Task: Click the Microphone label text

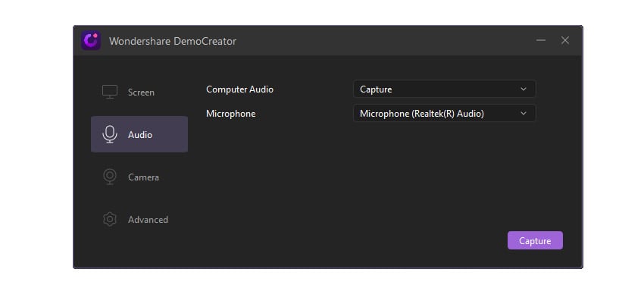Action: 231,114
